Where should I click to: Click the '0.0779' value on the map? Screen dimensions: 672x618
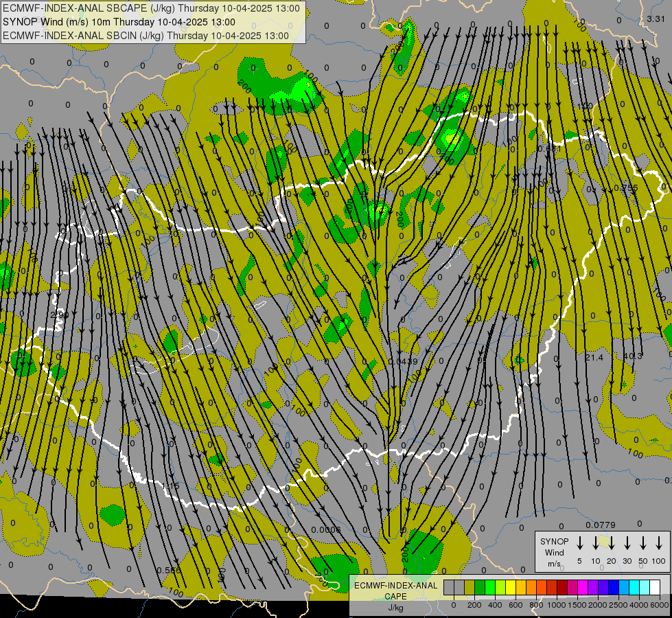point(601,525)
